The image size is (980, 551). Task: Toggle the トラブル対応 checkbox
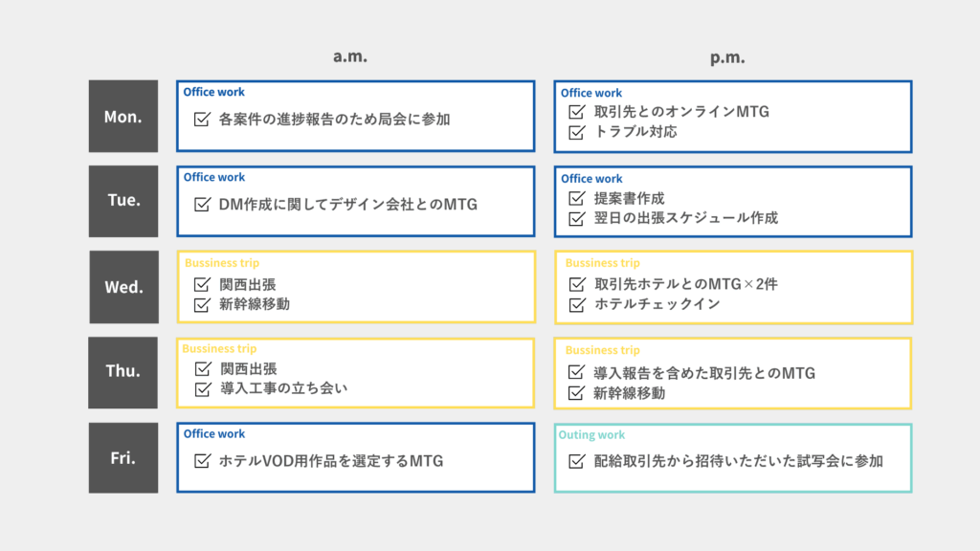tap(576, 132)
